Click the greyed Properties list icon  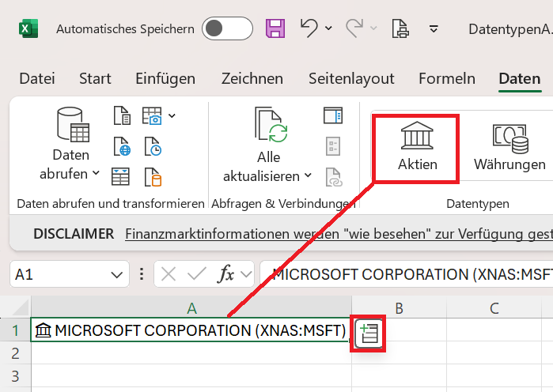[x=333, y=146]
